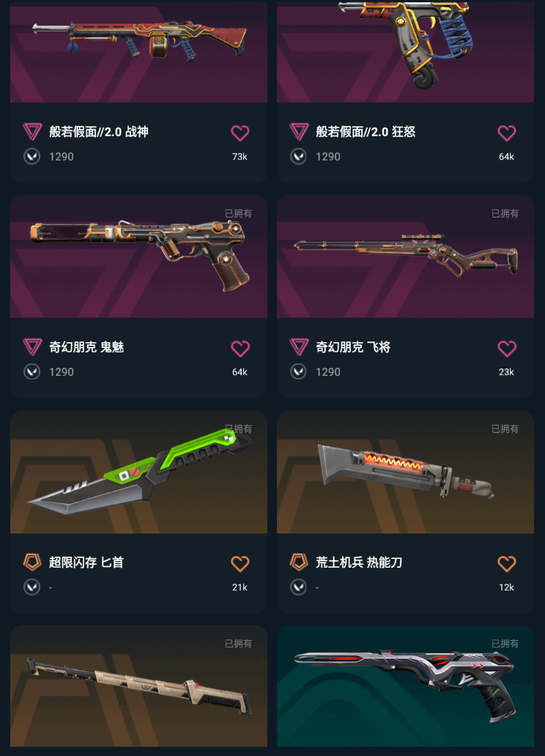Open the 荒土机兵 热能刀 blade image

point(405,472)
